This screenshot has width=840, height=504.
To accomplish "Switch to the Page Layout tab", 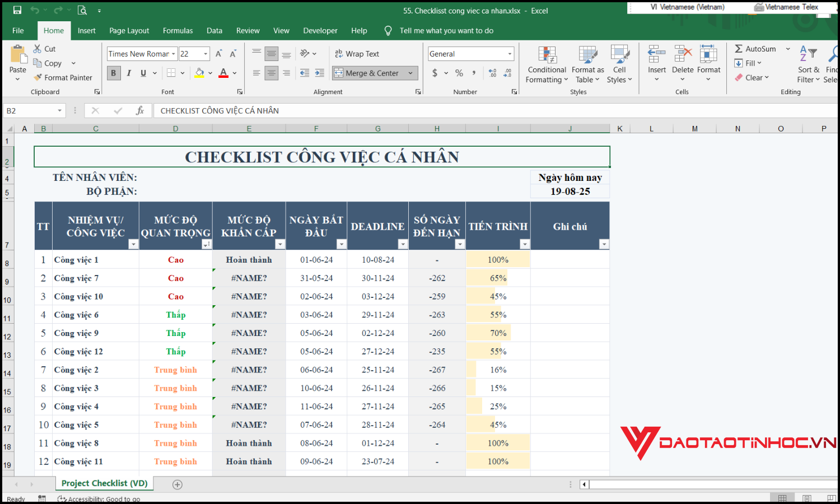I will [x=129, y=31].
